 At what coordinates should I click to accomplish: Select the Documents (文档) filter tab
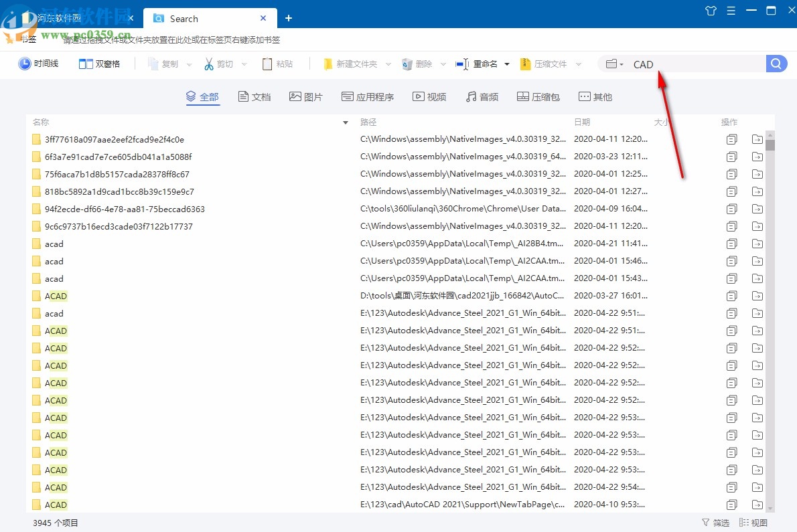coord(255,96)
